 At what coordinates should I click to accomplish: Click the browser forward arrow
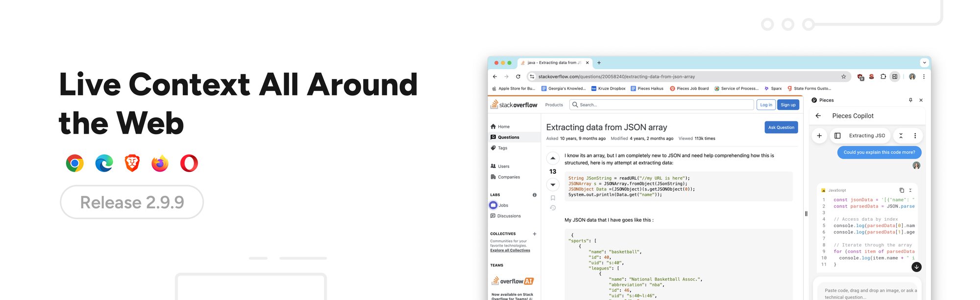tap(506, 76)
